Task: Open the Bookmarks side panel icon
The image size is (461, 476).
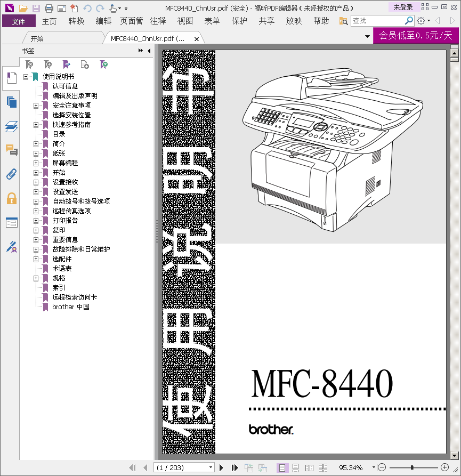Action: coord(12,78)
